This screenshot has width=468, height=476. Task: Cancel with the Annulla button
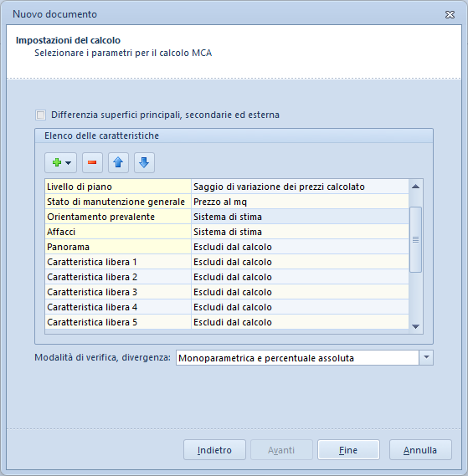pos(420,450)
